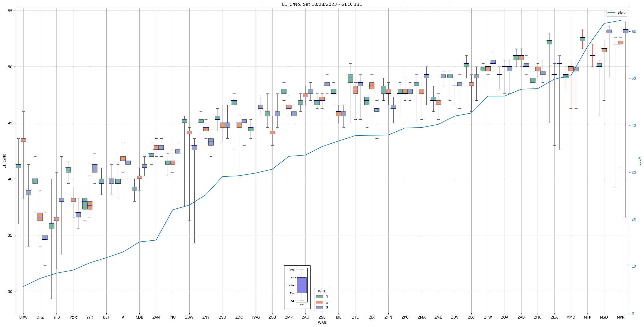Viewport: 644px width, 327px height.
Task: Click the 60 tick on ELEV axis
Action: coord(633,32)
